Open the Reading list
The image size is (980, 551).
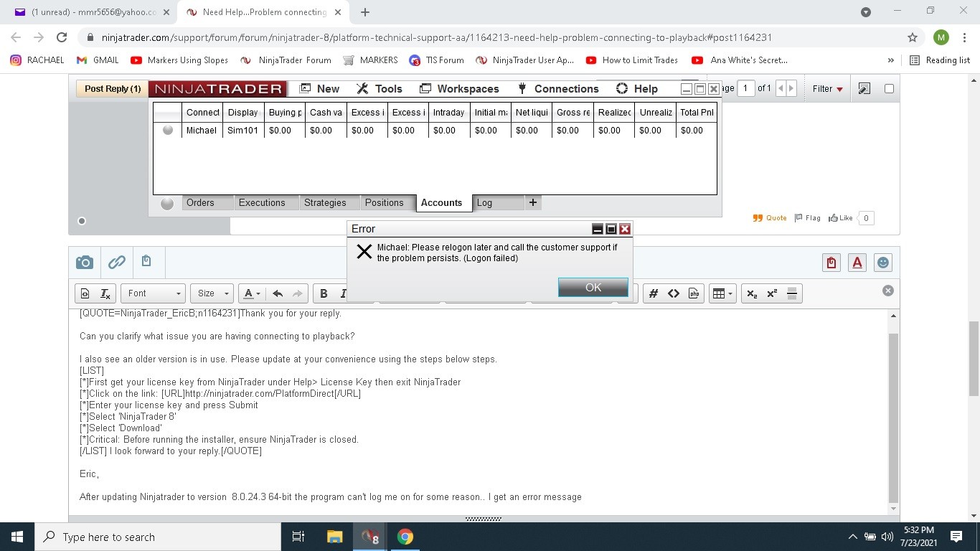pyautogui.click(x=940, y=60)
